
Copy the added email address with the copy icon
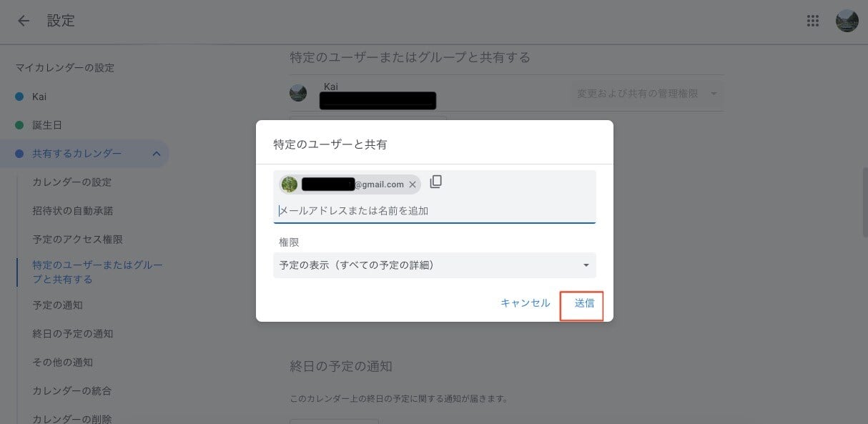(x=436, y=182)
